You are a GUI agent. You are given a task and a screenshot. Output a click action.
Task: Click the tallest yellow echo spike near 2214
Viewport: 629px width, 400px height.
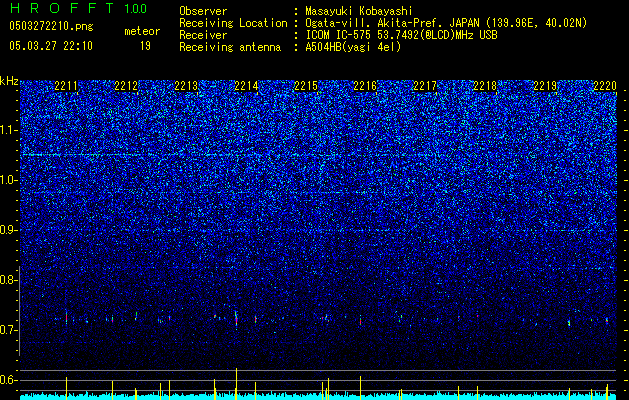pyautogui.click(x=236, y=384)
